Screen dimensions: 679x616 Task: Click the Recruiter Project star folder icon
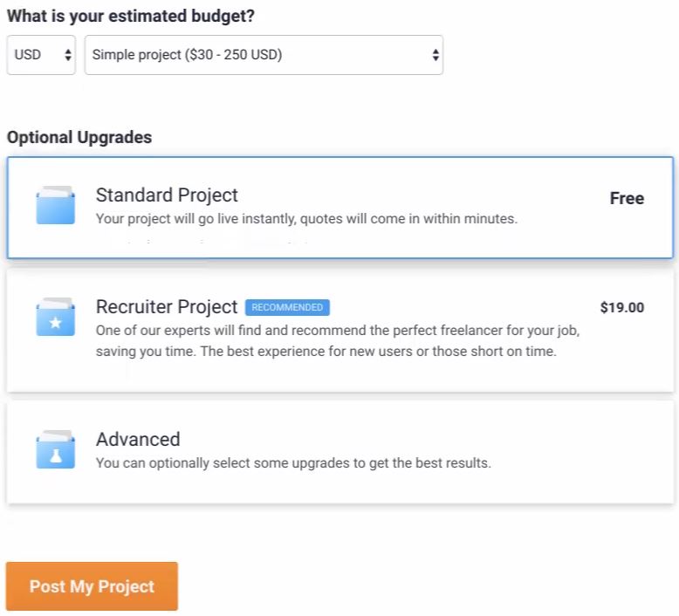56,317
